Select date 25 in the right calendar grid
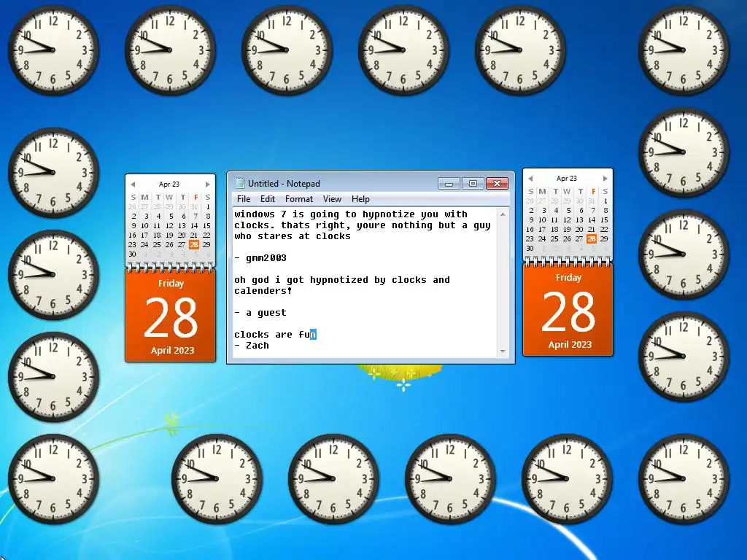The height and width of the screenshot is (560, 747). tap(554, 239)
